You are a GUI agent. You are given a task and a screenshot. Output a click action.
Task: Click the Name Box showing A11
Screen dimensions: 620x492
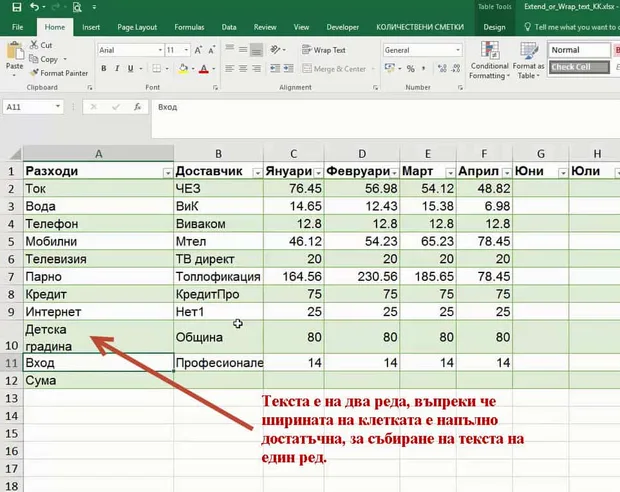[33, 107]
